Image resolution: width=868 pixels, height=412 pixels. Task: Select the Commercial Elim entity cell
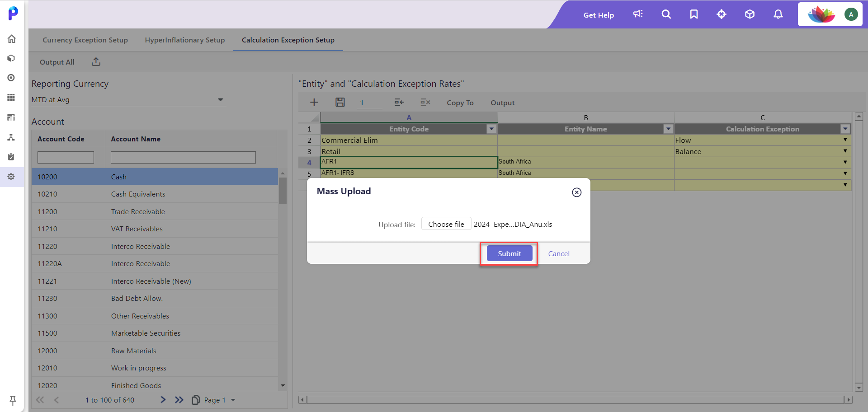tap(409, 140)
